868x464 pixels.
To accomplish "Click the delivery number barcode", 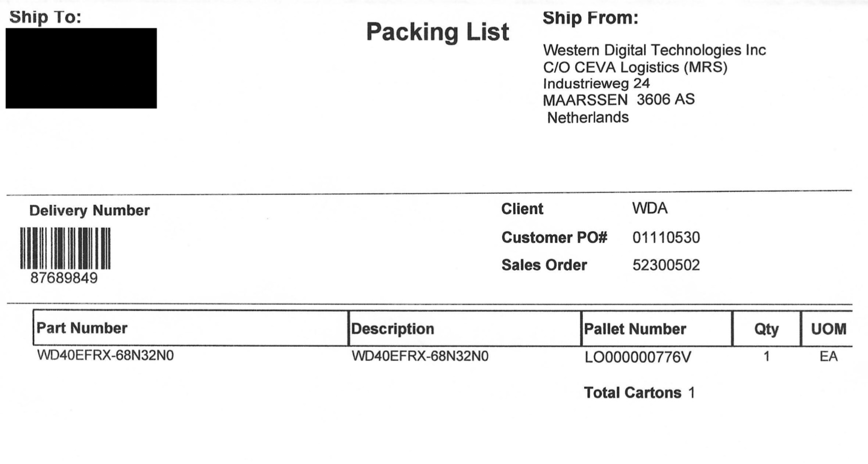I will 65,248.
